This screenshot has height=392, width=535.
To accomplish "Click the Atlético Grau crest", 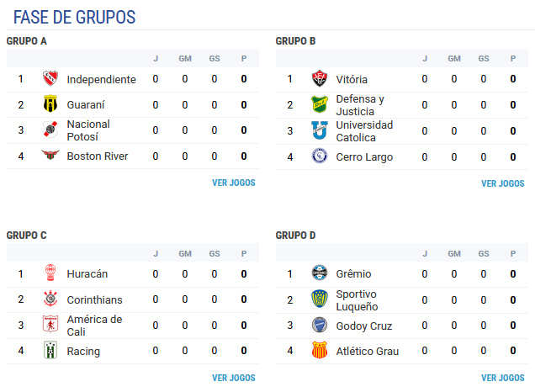I will (320, 351).
